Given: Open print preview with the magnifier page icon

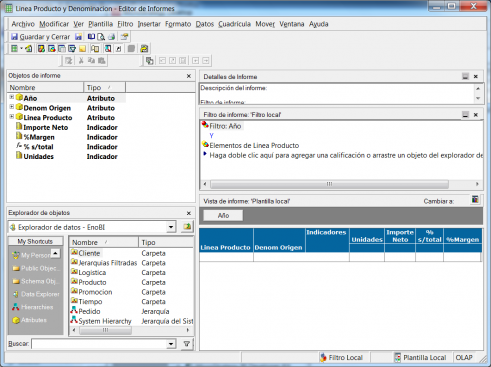Looking at the screenshot, I should click(101, 37).
